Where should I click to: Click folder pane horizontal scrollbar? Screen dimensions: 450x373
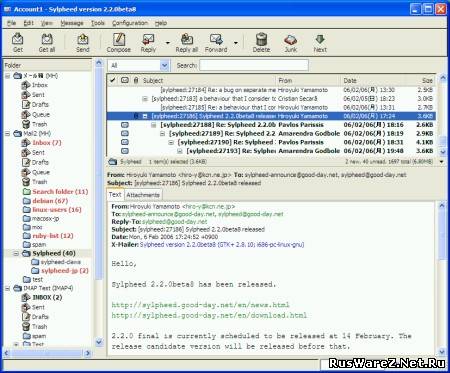click(47, 353)
